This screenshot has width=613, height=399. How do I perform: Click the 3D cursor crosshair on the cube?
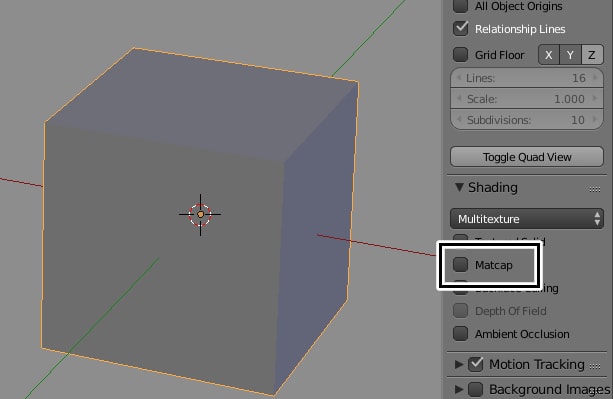(200, 214)
